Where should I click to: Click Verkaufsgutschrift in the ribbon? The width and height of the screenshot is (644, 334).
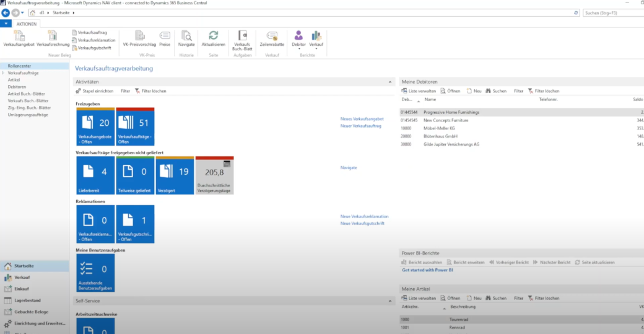pos(92,48)
